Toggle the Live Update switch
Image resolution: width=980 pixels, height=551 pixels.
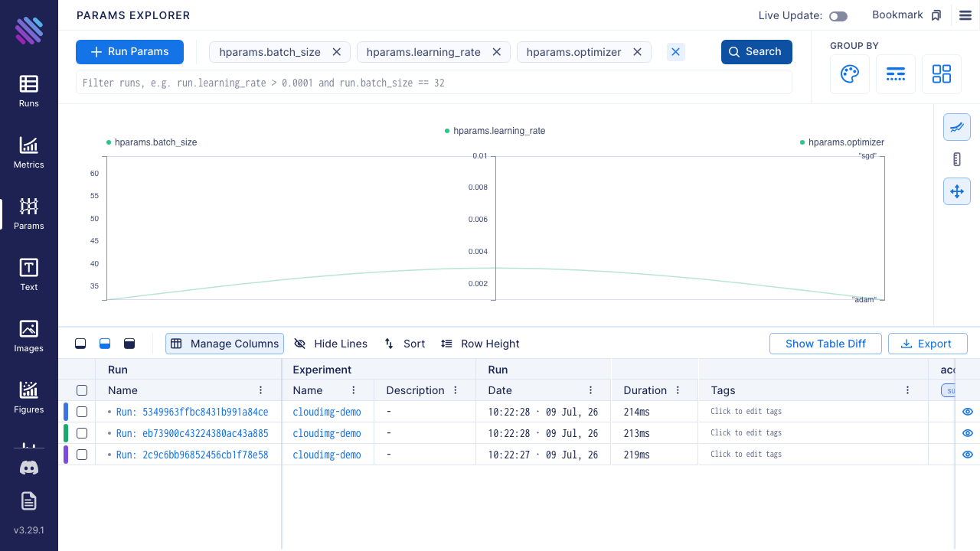tap(838, 16)
